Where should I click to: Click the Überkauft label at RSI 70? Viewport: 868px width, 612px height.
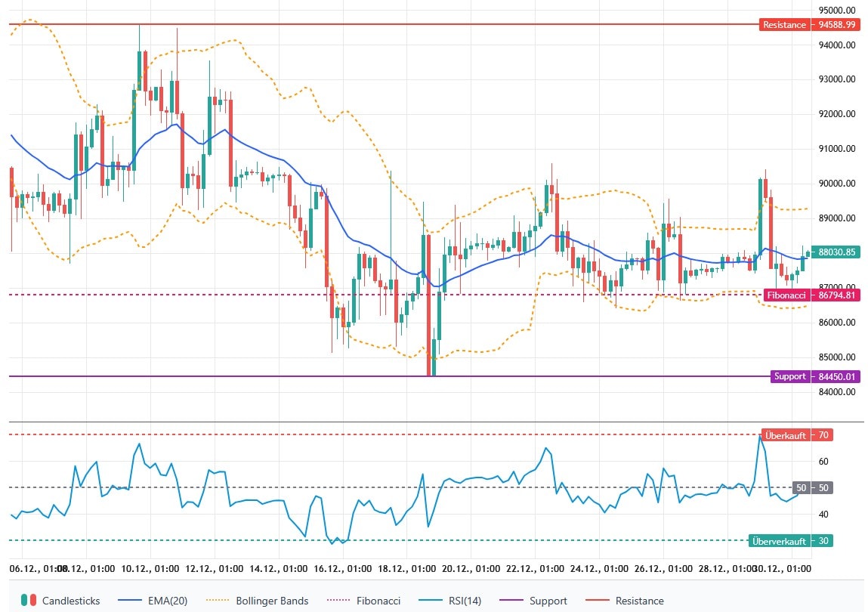(786, 435)
